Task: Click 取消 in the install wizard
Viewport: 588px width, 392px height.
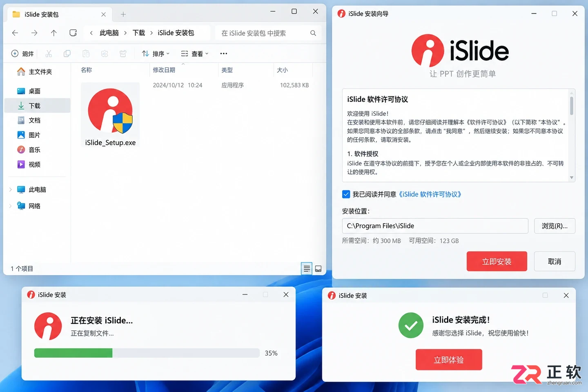Action: pyautogui.click(x=555, y=261)
